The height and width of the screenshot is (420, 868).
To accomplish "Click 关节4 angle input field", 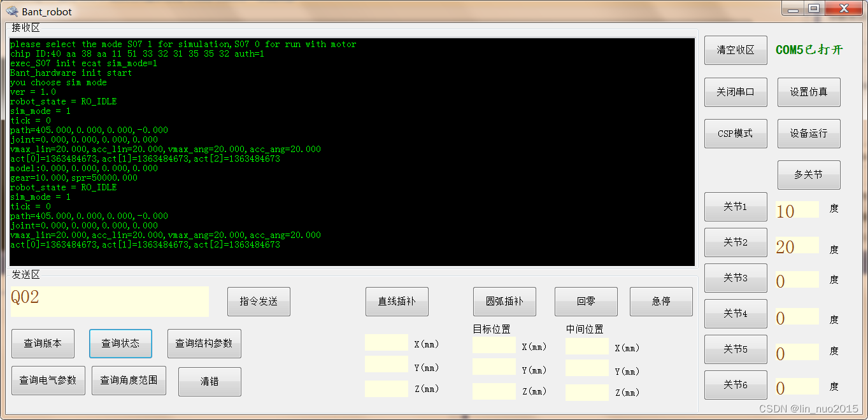I will (797, 317).
